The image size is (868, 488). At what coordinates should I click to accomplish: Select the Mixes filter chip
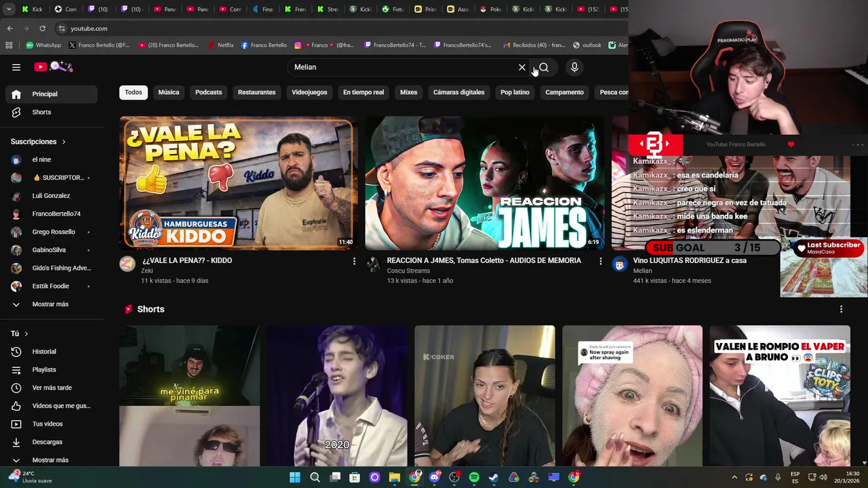[x=409, y=92]
